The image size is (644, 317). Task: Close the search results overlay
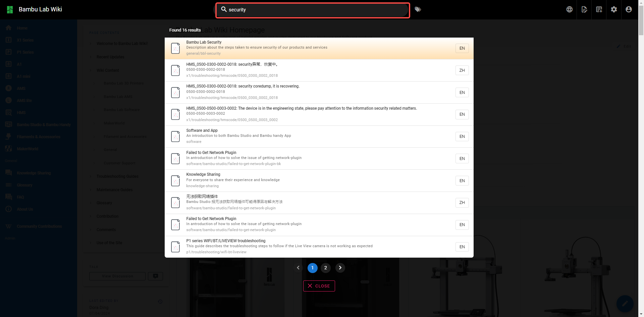click(x=319, y=286)
